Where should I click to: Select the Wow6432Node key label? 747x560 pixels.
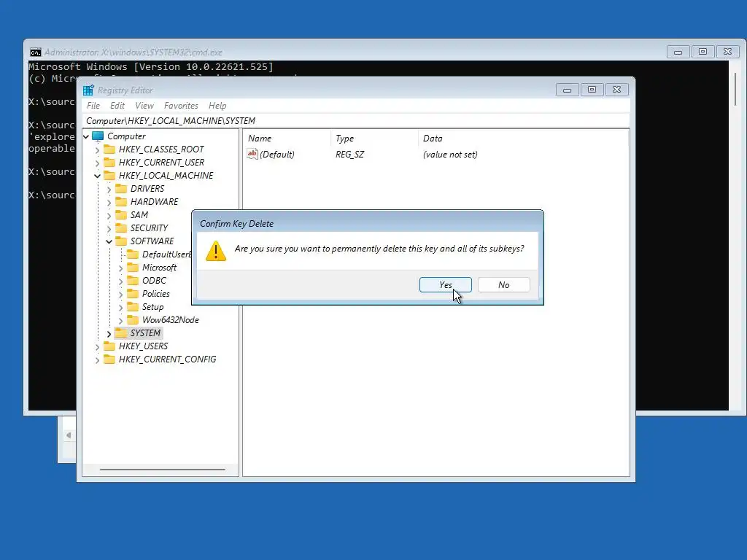(x=171, y=320)
